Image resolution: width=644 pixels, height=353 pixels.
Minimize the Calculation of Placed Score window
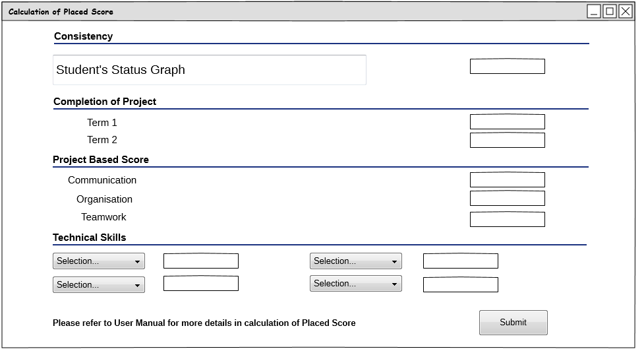click(594, 11)
